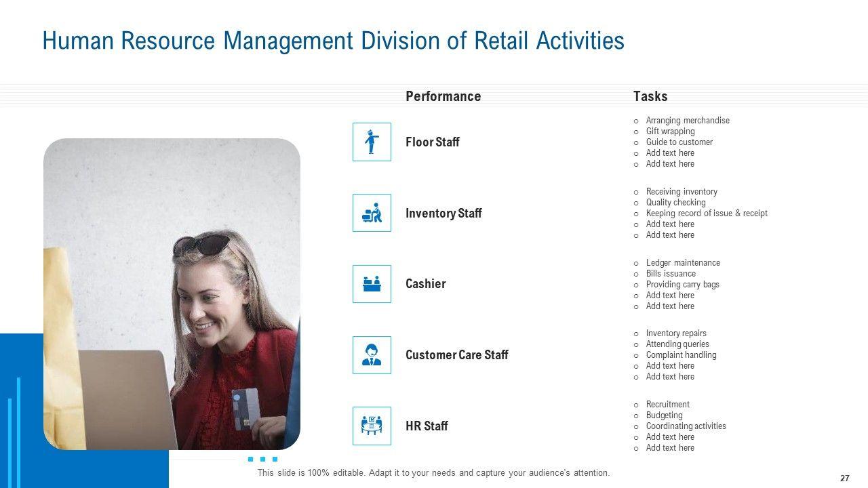
Task: Click the Cashier label
Action: [425, 284]
